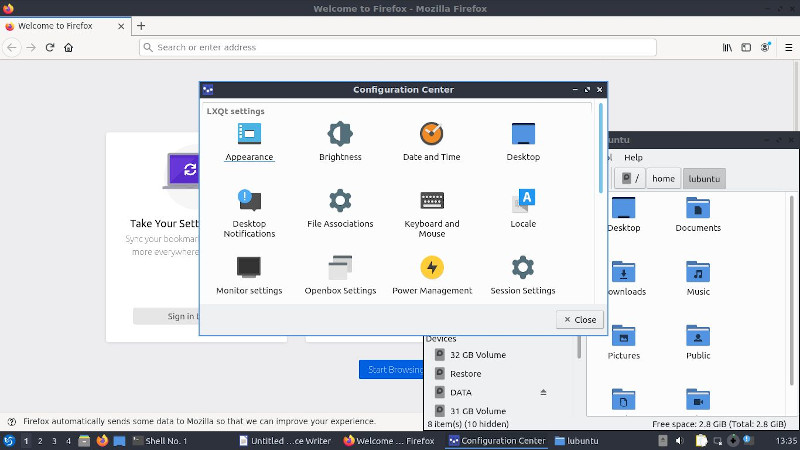Launch file manager from taskbar quicklaunch

(84, 441)
